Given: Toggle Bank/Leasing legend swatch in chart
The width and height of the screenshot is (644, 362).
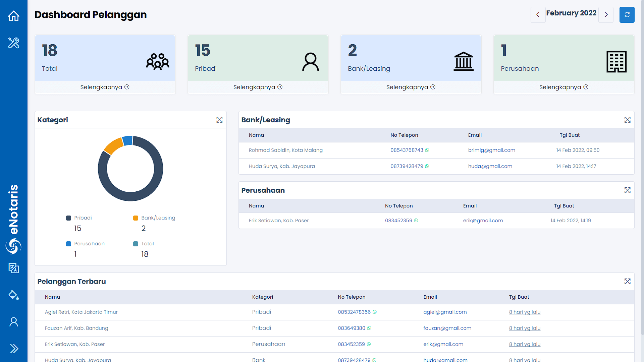Looking at the screenshot, I should [136, 218].
